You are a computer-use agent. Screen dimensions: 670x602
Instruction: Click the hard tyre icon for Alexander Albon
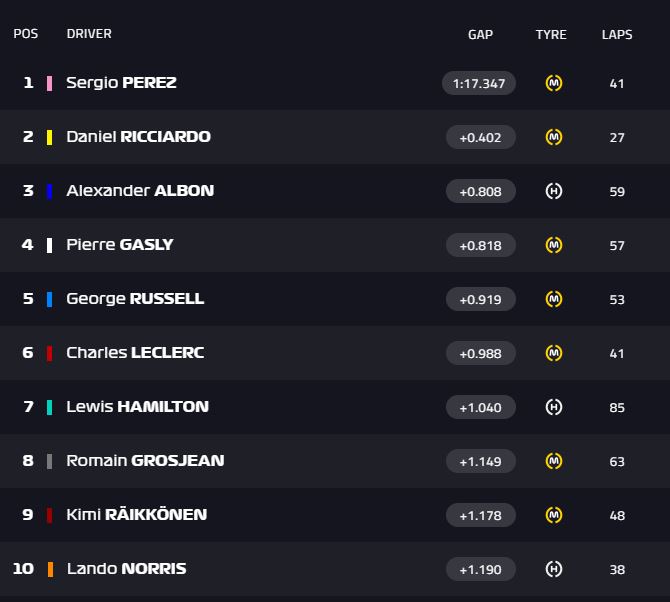coord(553,191)
